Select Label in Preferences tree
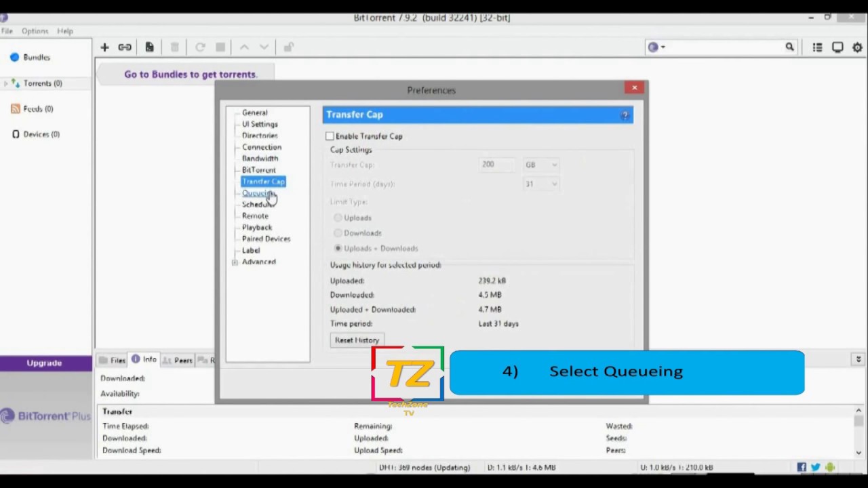The height and width of the screenshot is (488, 868). coord(251,251)
